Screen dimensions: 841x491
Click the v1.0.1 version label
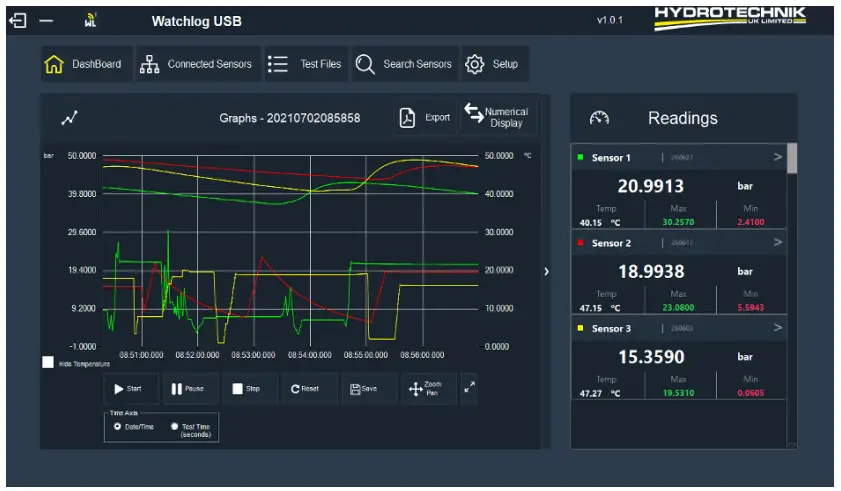point(610,20)
